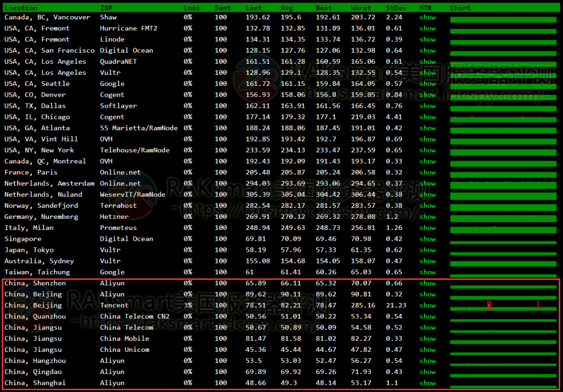This screenshot has width=563, height=392.
Task: Click show link for Sydney Vultr row
Action: pyautogui.click(x=427, y=261)
